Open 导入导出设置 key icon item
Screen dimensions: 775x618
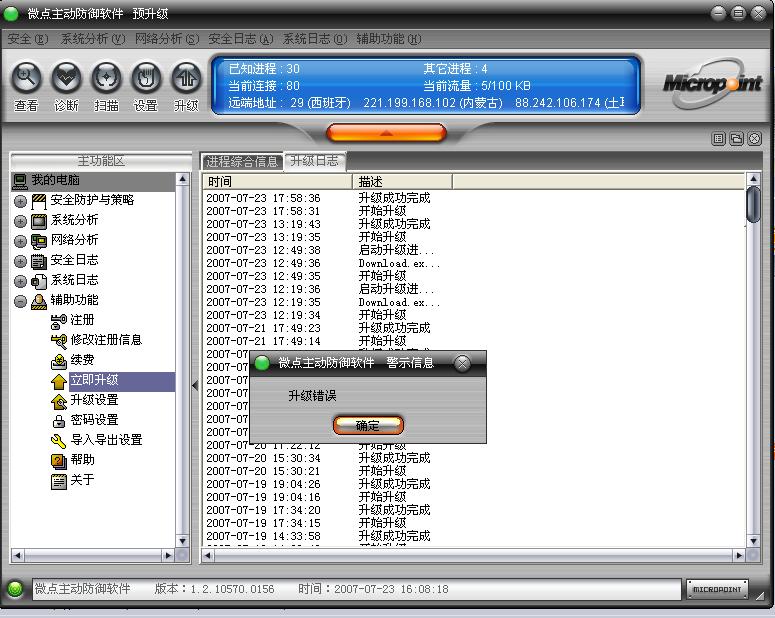point(106,440)
